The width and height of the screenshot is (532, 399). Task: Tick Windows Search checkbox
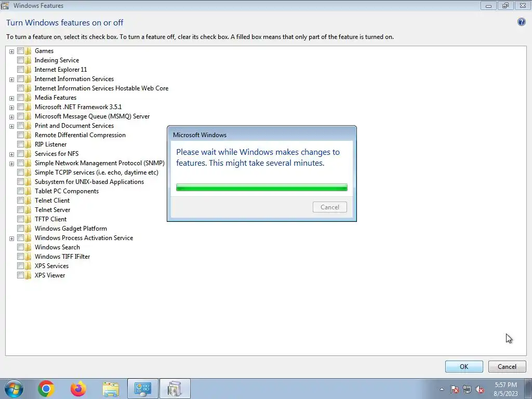click(20, 247)
